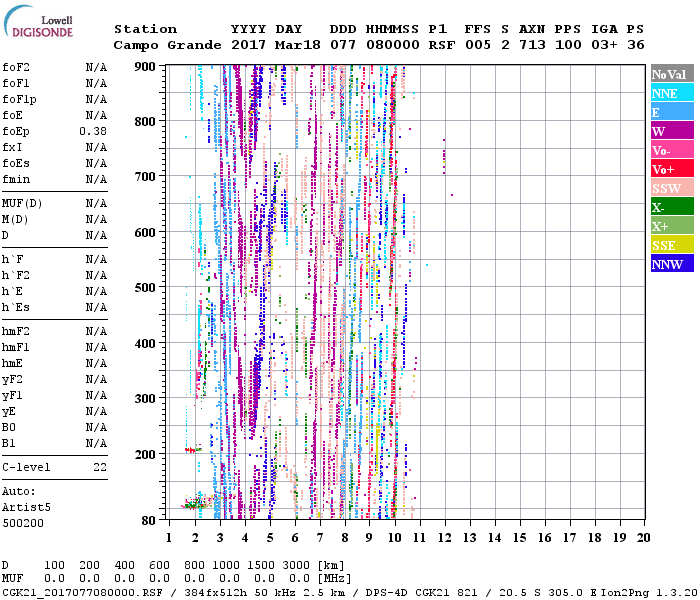Click the NNE cyan legend entry
Viewport: 700px width, 600px height.
[x=671, y=93]
